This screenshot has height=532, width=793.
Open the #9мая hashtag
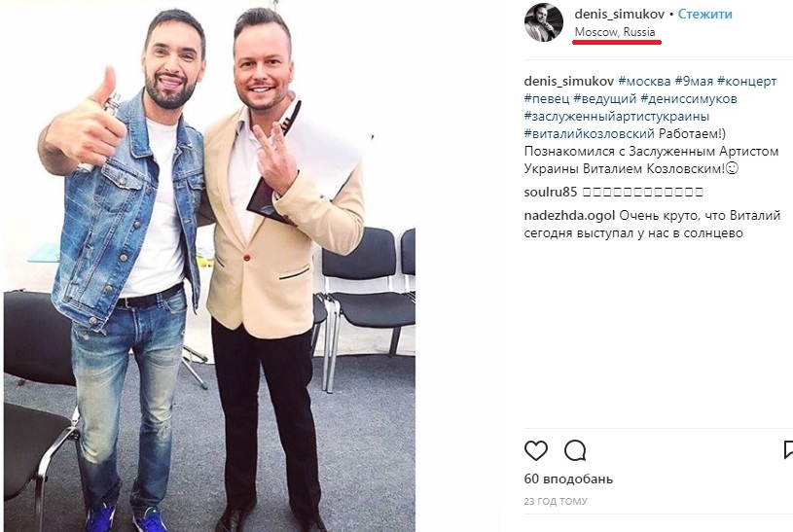coord(694,81)
